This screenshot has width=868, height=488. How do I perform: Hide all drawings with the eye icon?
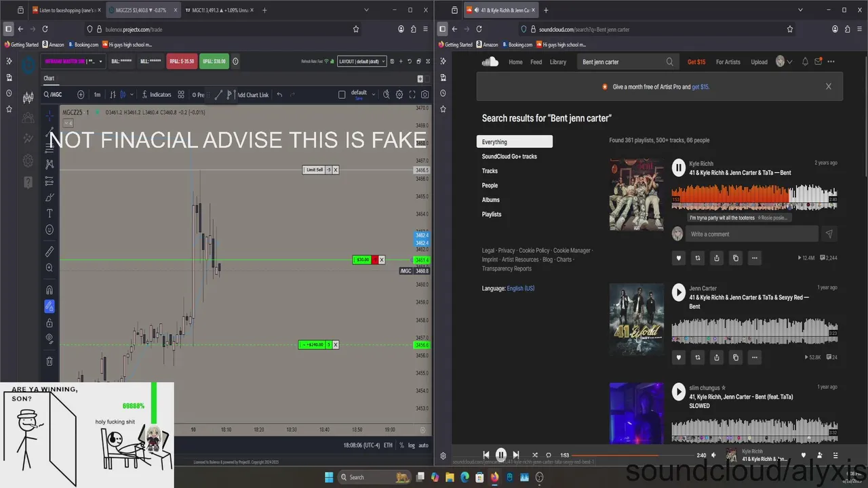(50, 338)
